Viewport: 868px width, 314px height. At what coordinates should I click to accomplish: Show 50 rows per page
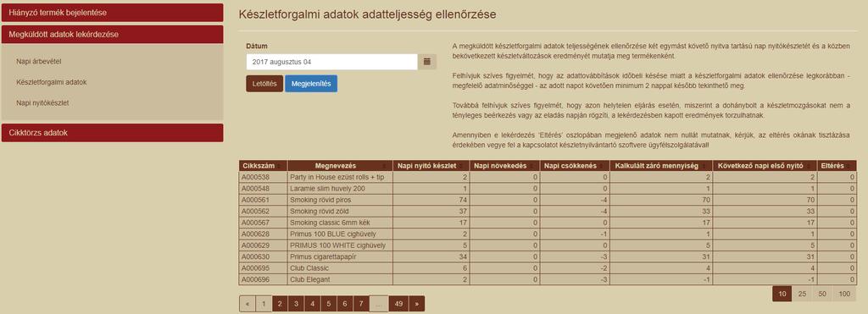[x=822, y=294]
